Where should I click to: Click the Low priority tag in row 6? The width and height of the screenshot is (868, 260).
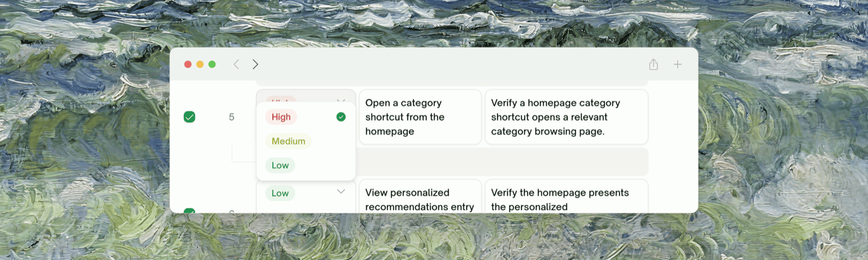tap(280, 193)
